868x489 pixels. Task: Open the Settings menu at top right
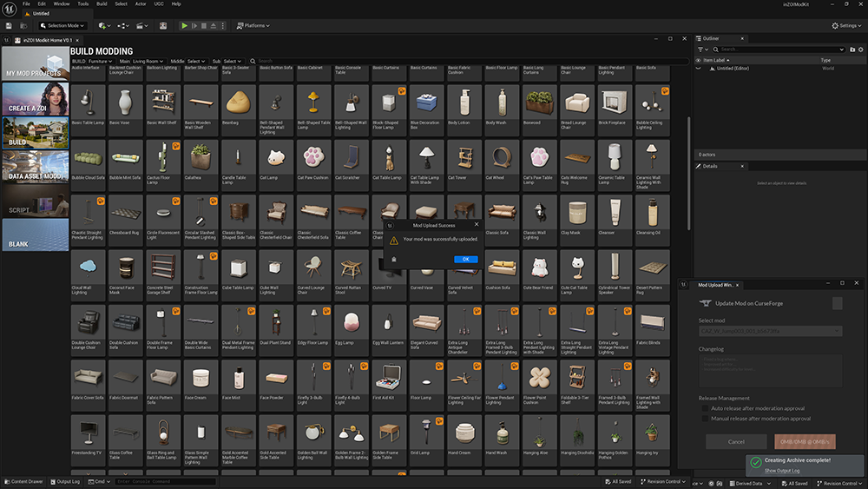[845, 26]
